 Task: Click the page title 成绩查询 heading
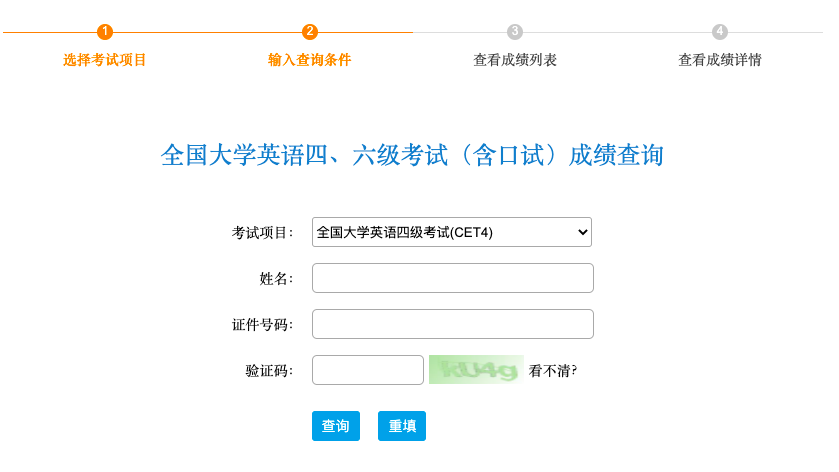(x=412, y=155)
